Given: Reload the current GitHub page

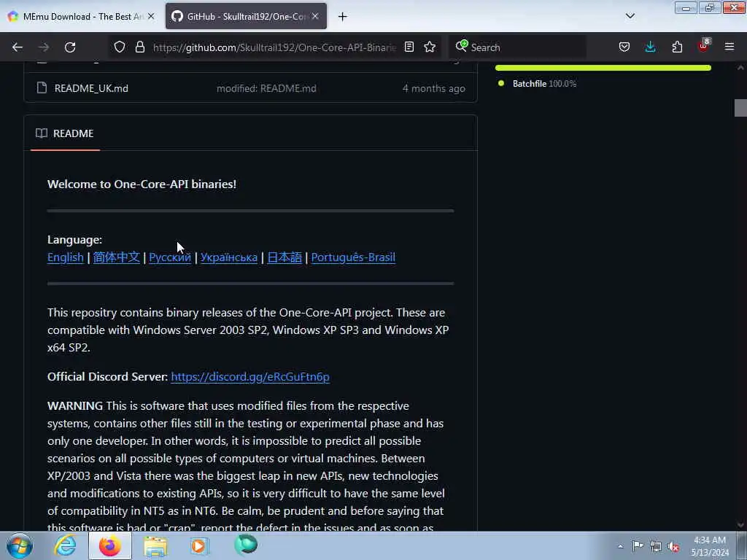Looking at the screenshot, I should pos(70,47).
